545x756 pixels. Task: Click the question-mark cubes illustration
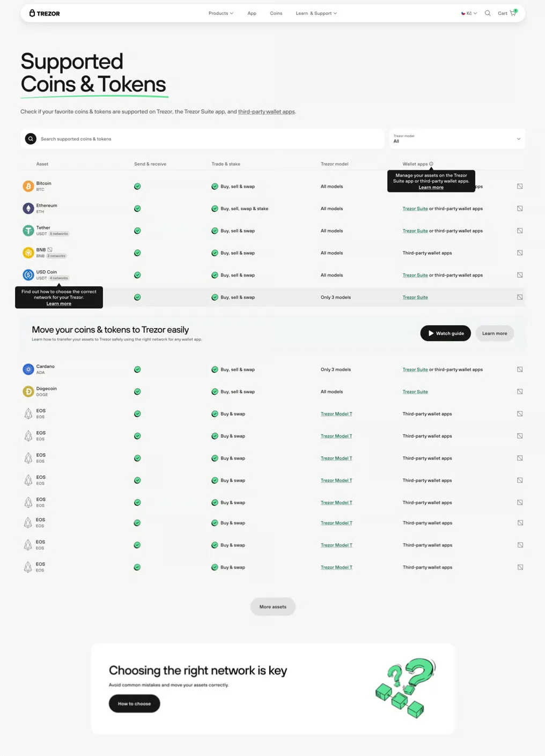coord(405,688)
